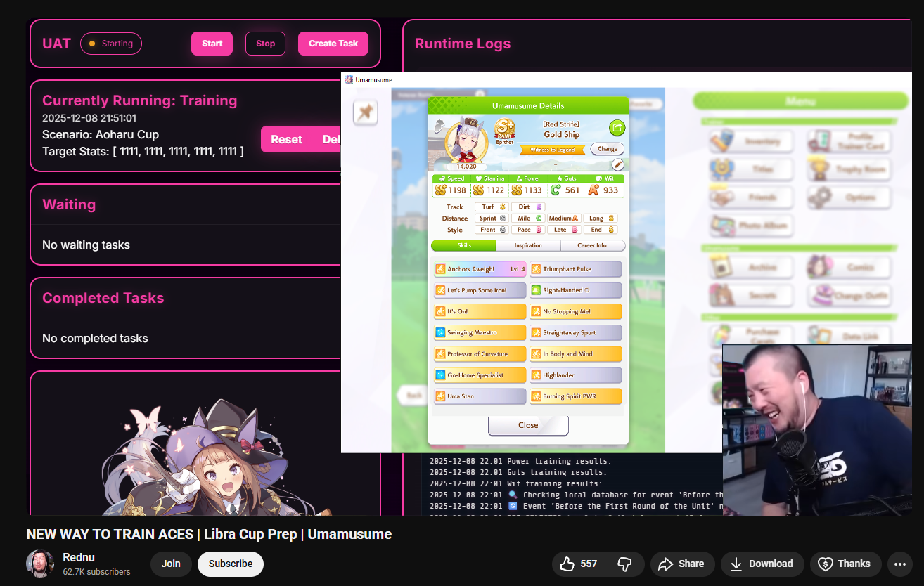
Task: Click the Thanks button
Action: [x=845, y=564]
